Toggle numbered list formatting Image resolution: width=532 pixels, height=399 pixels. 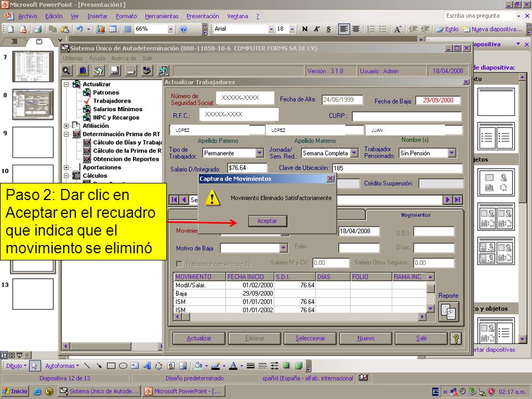coord(371,29)
